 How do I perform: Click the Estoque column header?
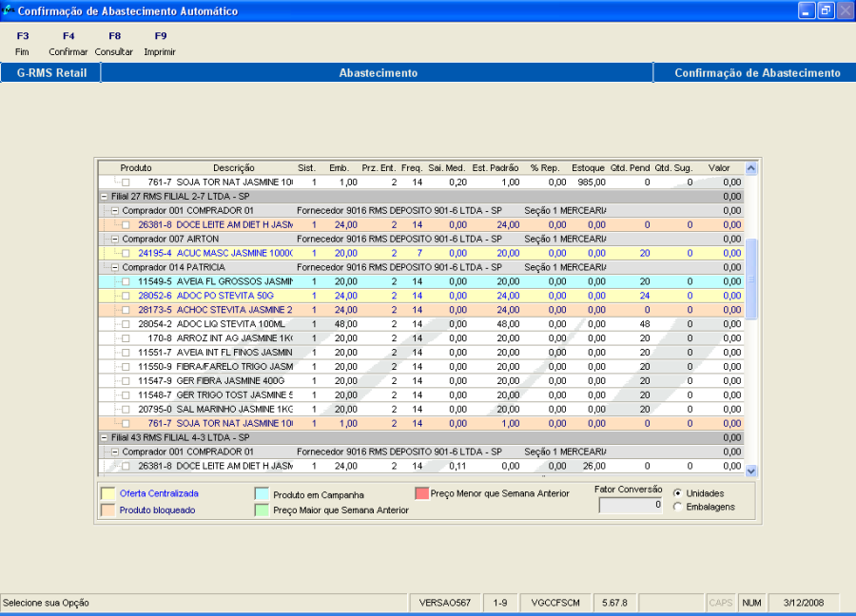tap(588, 168)
